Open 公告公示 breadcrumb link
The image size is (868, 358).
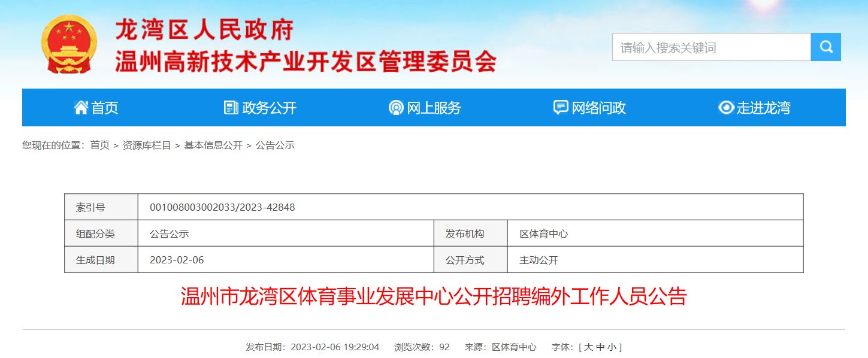coord(275,145)
